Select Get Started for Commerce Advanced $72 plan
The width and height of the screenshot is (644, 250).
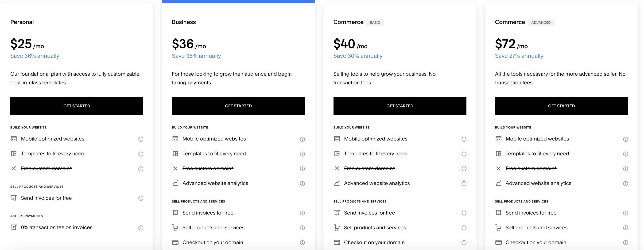pyautogui.click(x=561, y=106)
